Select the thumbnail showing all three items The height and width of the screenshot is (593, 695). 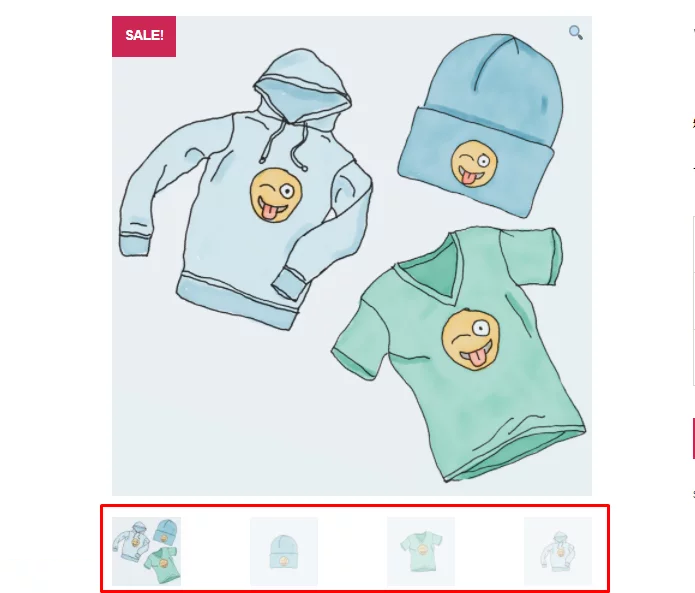tap(146, 551)
